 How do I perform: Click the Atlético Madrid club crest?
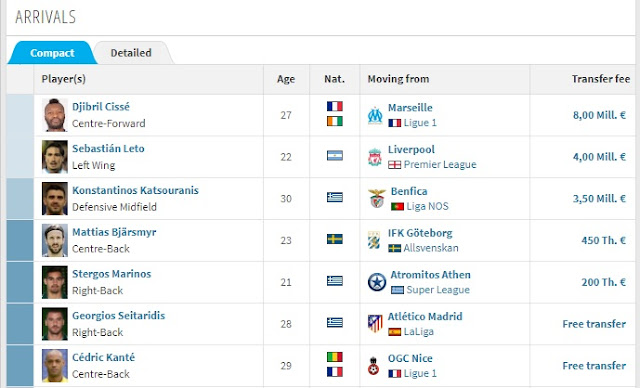click(x=375, y=324)
